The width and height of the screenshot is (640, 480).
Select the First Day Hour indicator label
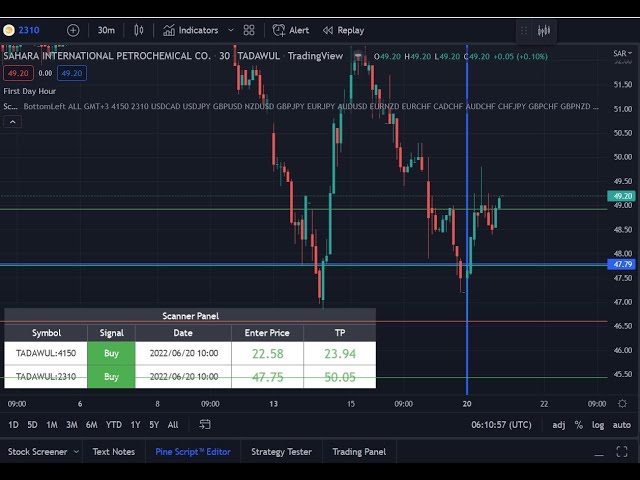click(x=29, y=91)
